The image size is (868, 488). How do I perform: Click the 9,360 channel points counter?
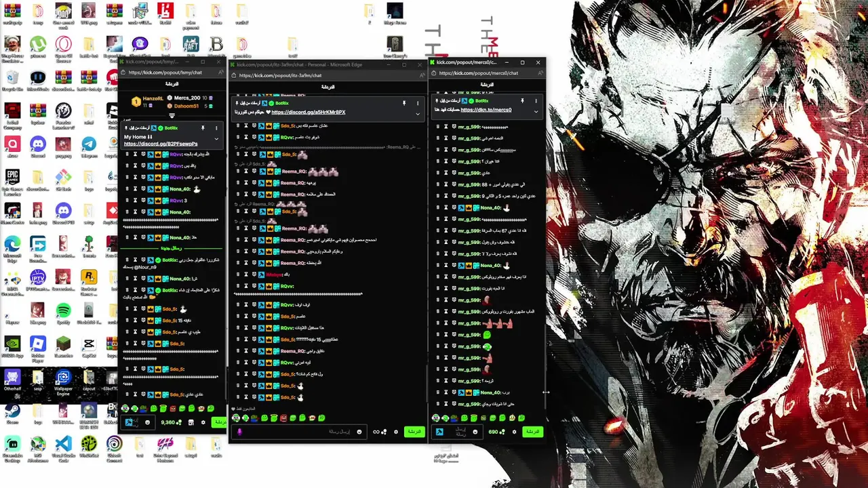click(171, 422)
